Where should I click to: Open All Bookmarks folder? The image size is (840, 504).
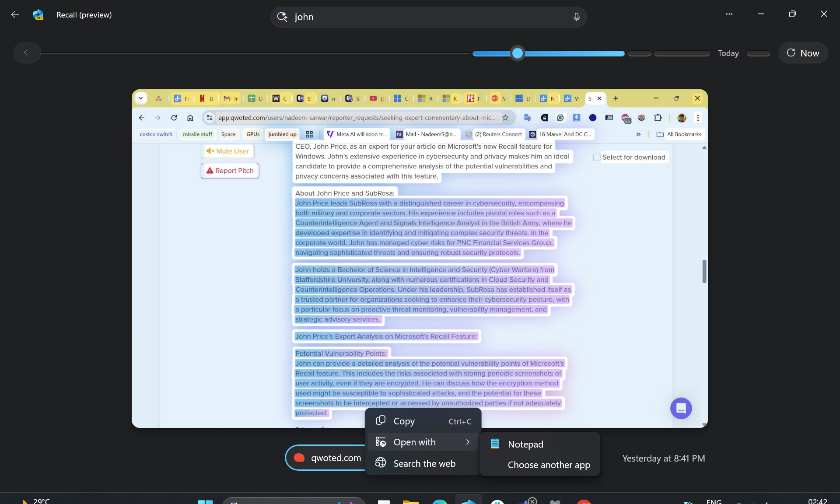679,134
